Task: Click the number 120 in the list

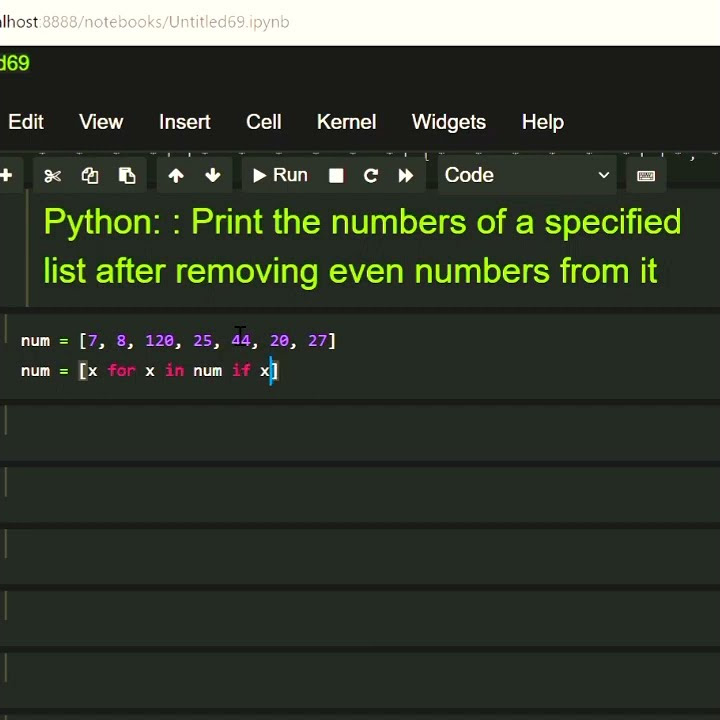Action: click(x=159, y=341)
